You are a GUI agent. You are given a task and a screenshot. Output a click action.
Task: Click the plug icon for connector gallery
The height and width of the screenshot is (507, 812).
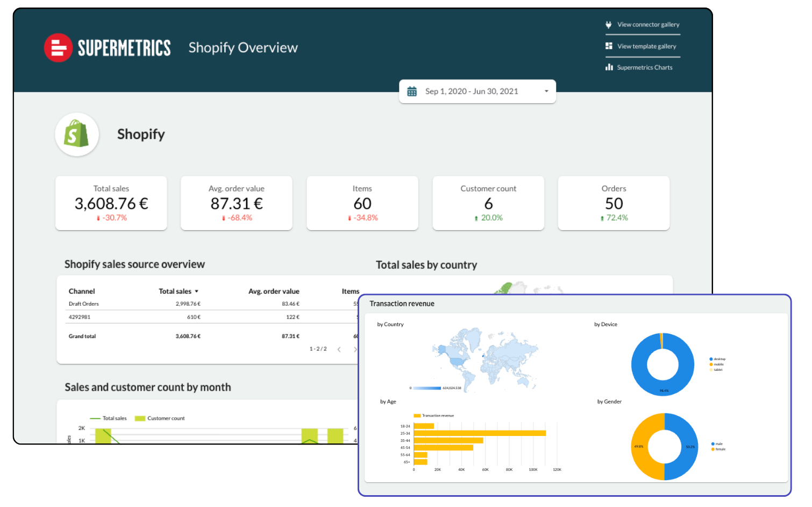coord(609,25)
